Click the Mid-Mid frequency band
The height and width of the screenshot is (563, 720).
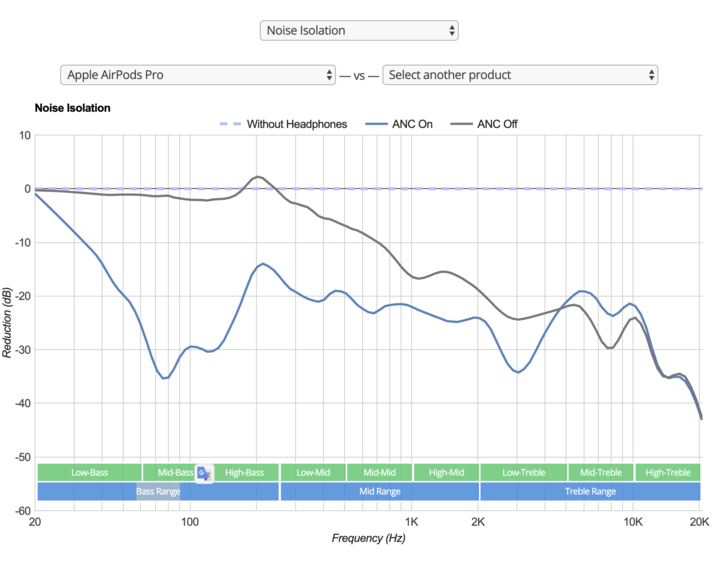379,472
